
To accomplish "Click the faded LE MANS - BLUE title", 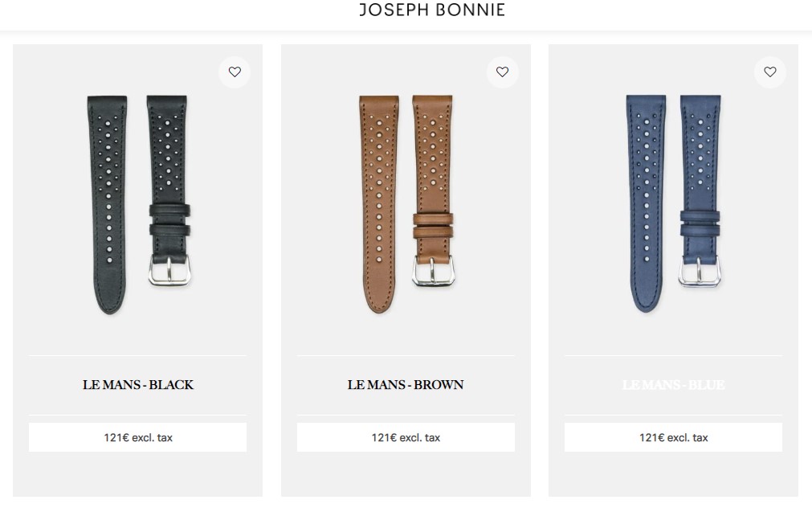I will 673,385.
